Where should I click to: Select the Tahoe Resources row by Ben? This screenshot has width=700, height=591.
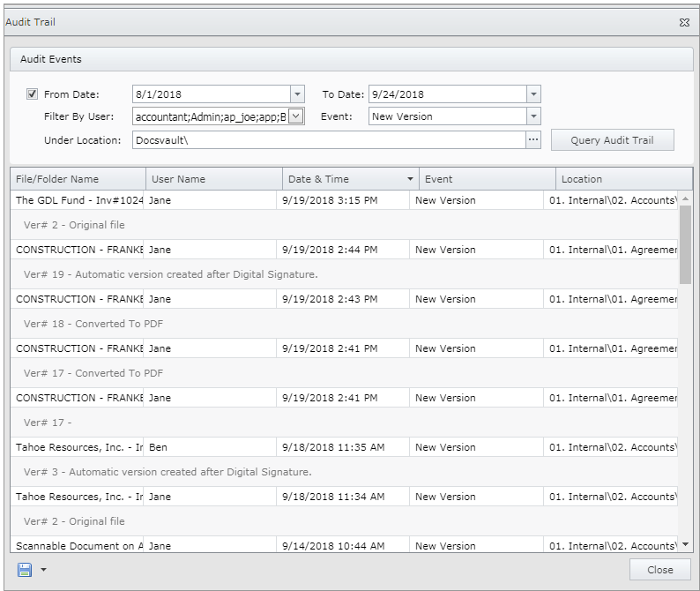coord(79,447)
